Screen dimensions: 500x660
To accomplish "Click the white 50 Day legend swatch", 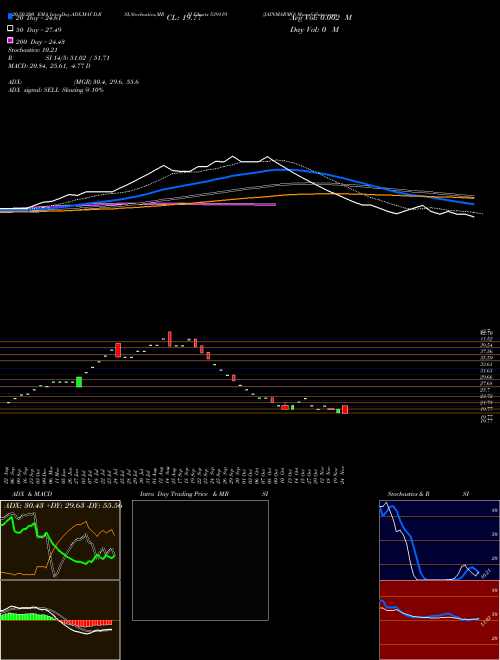I will click(x=11, y=29).
